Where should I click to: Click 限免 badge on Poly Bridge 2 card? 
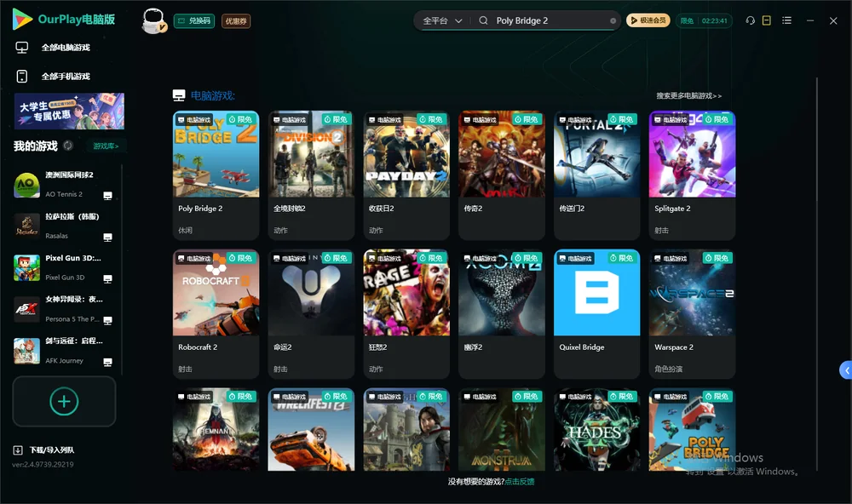click(x=241, y=119)
